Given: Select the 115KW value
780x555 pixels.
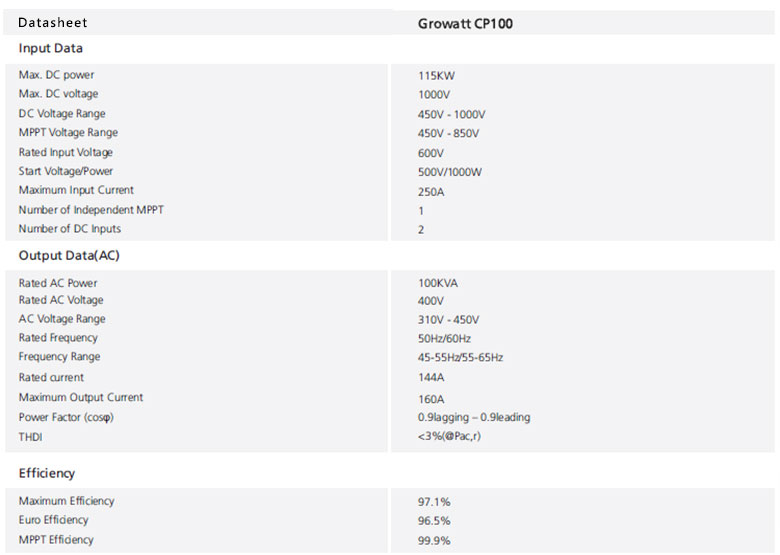Looking at the screenshot, I should click(437, 76).
